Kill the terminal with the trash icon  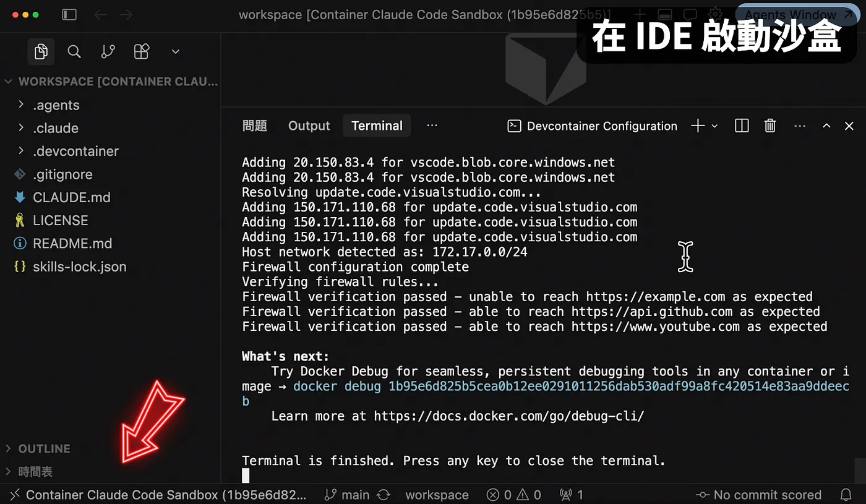(x=770, y=126)
